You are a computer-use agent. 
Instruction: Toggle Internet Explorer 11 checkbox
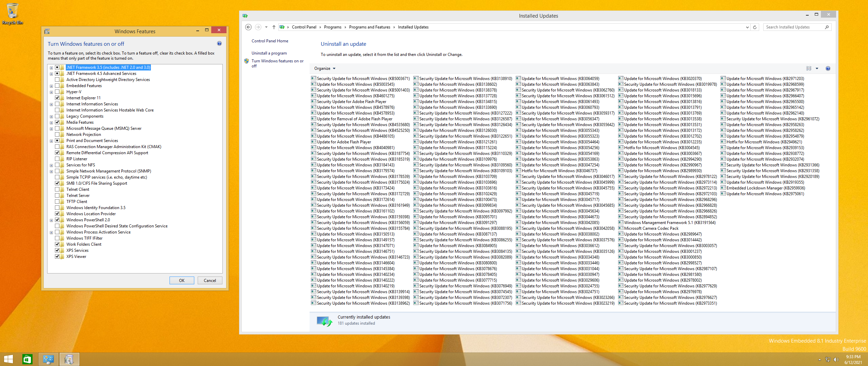pos(57,98)
